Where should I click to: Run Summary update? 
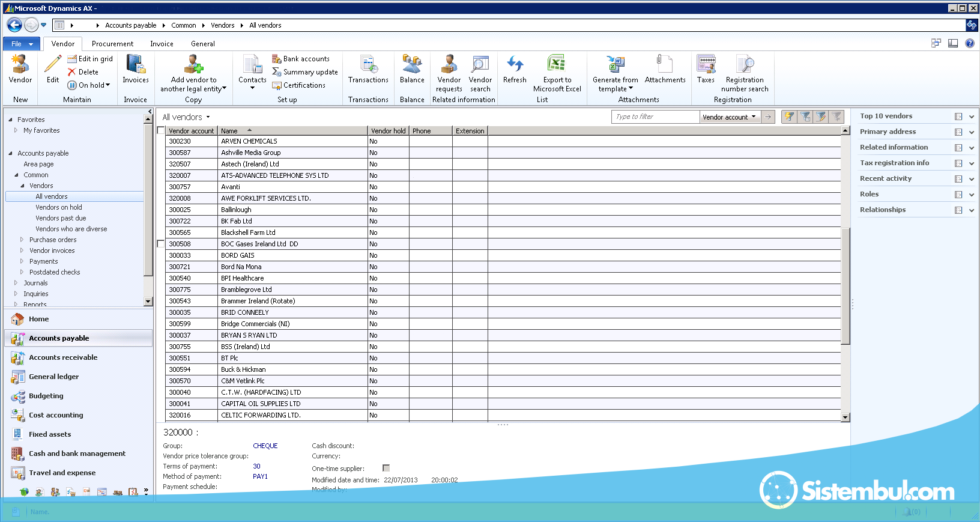click(305, 72)
